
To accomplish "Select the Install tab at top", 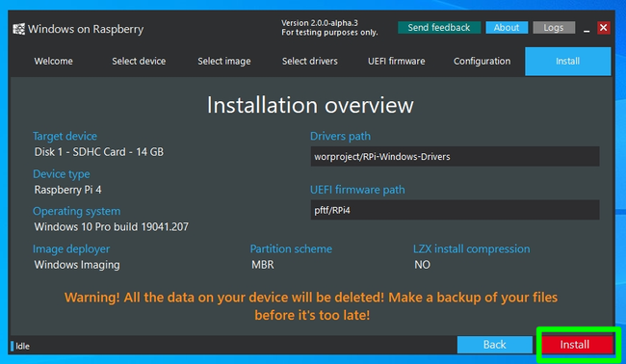I will pos(567,61).
